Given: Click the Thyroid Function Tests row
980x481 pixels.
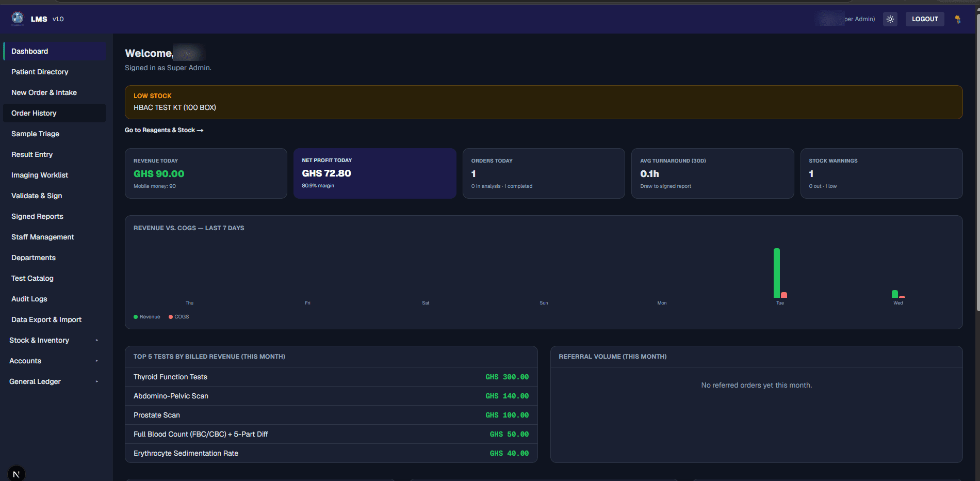Looking at the screenshot, I should (x=331, y=377).
